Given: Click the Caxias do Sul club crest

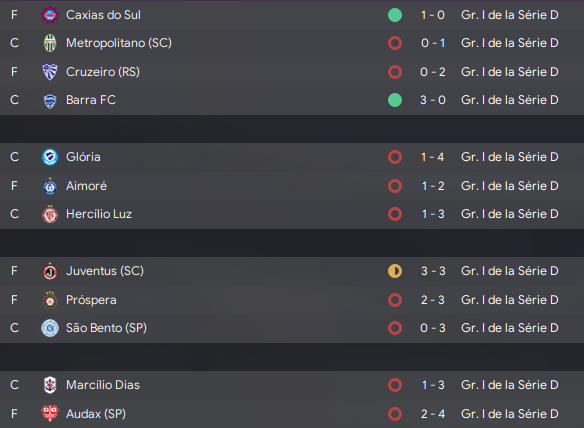Looking at the screenshot, I should pos(50,15).
